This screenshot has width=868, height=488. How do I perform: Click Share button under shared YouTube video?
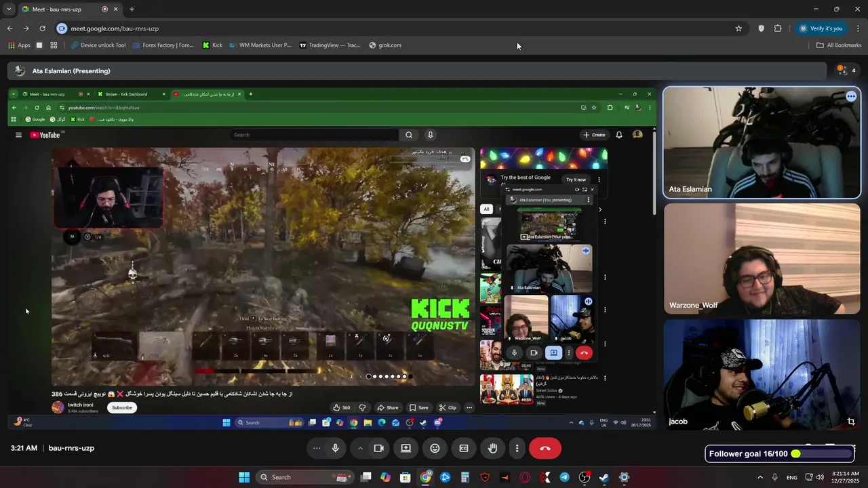[388, 407]
